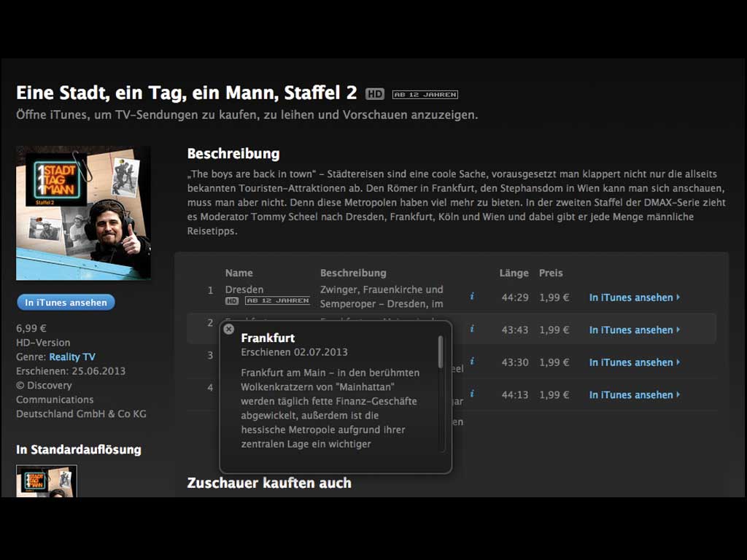View Dresden episode in iTunes link
The height and width of the screenshot is (560, 747).
pos(633,297)
